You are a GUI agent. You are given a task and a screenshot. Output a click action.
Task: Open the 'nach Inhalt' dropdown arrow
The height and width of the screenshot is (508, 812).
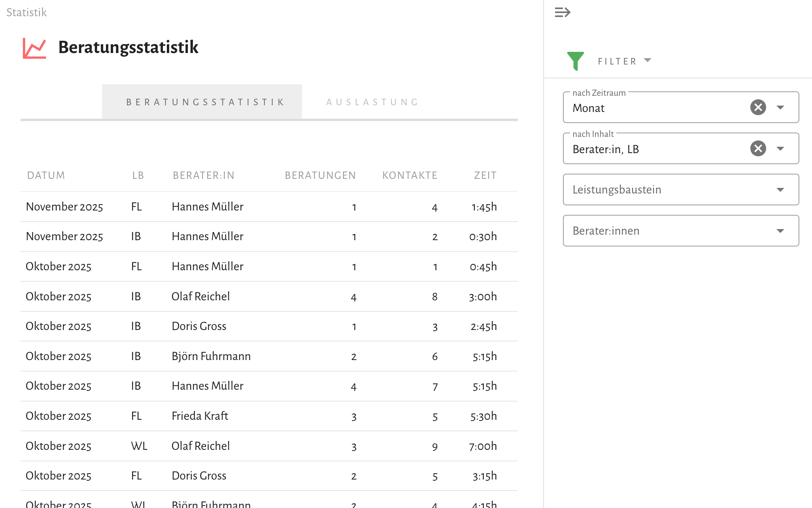[780, 149]
